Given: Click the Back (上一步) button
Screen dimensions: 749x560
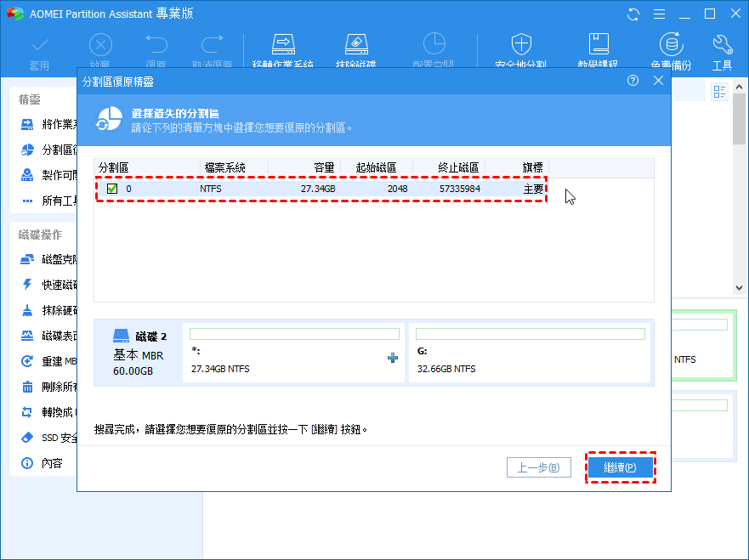Looking at the screenshot, I should coord(539,467).
